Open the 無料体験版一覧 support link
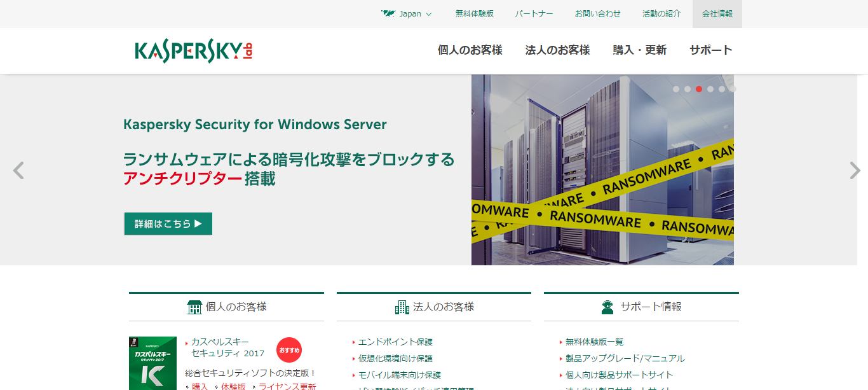 tap(595, 342)
